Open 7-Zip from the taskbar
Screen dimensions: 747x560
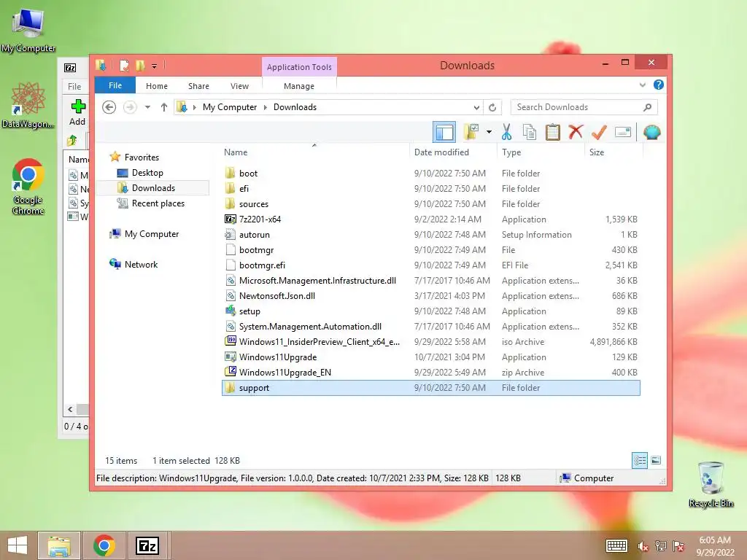147,545
